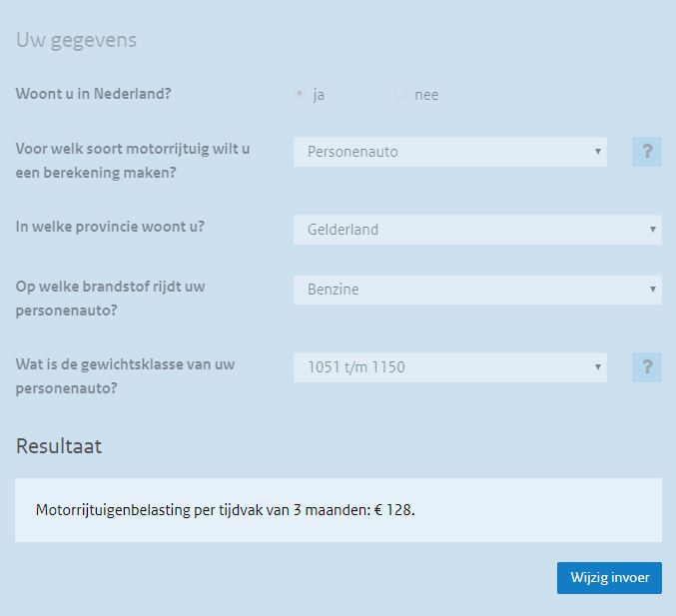This screenshot has height=616, width=676.
Task: Click the € 128 amount in result
Action: click(x=394, y=510)
